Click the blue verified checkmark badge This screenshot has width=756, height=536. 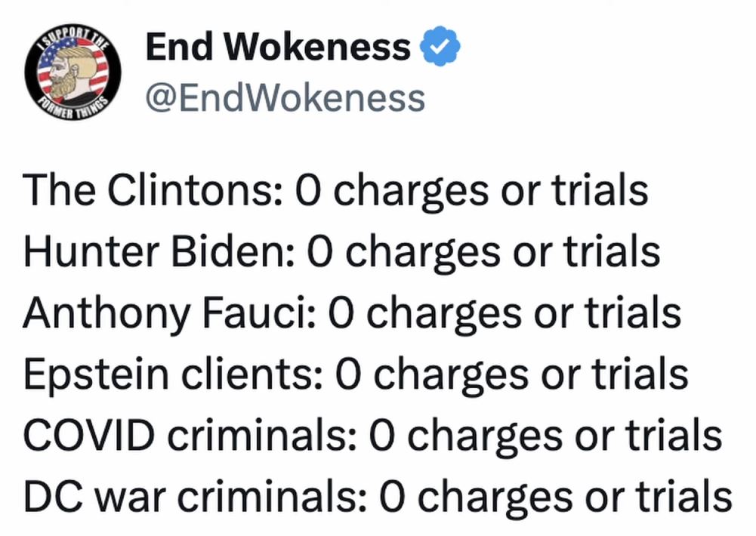coord(440,46)
